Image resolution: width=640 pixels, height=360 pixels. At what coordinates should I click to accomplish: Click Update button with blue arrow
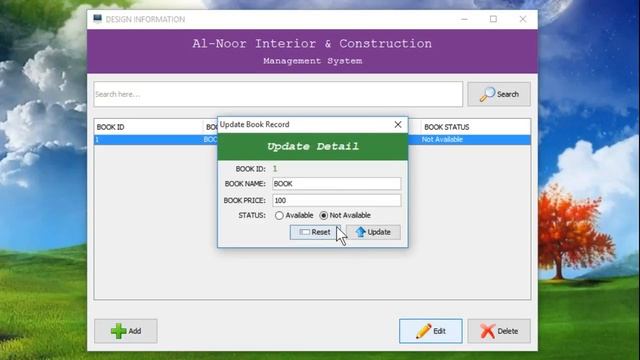tap(373, 232)
